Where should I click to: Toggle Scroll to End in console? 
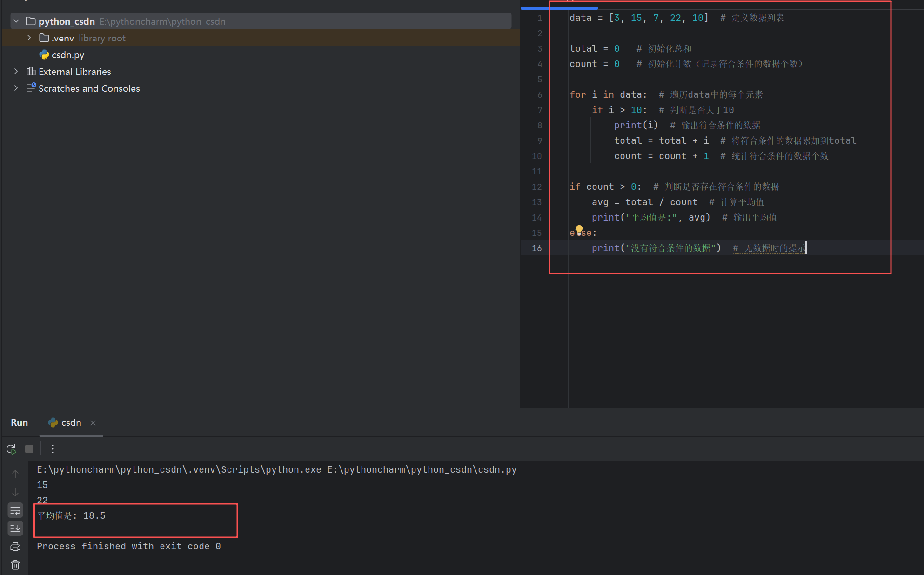pyautogui.click(x=15, y=528)
